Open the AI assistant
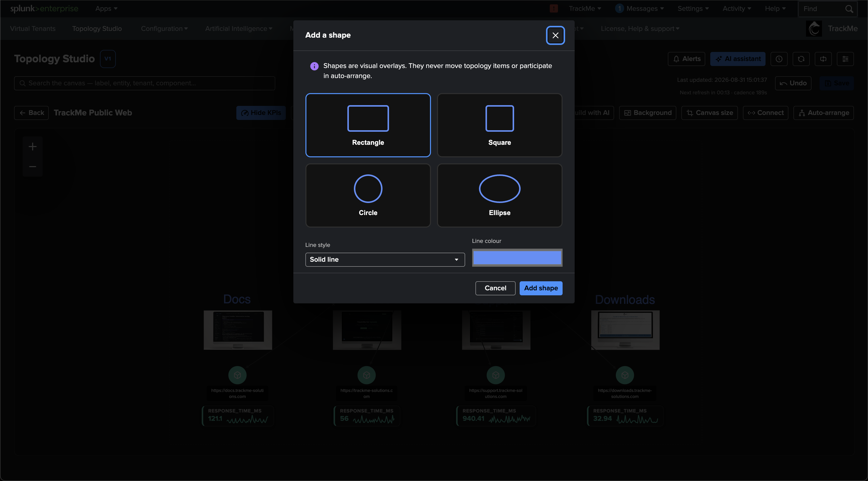Screen dimensions: 868x481 point(738,59)
